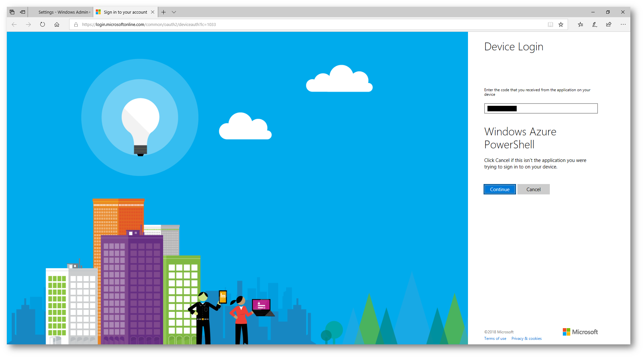Close the Sign in to your account tab
Viewport: 644px width, 358px height.
(153, 12)
